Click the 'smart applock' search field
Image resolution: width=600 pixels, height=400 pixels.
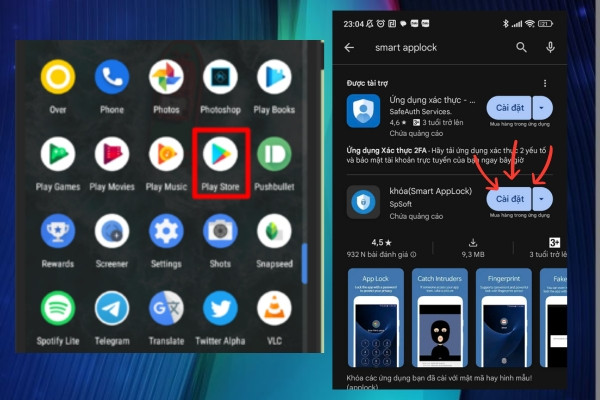pos(406,47)
